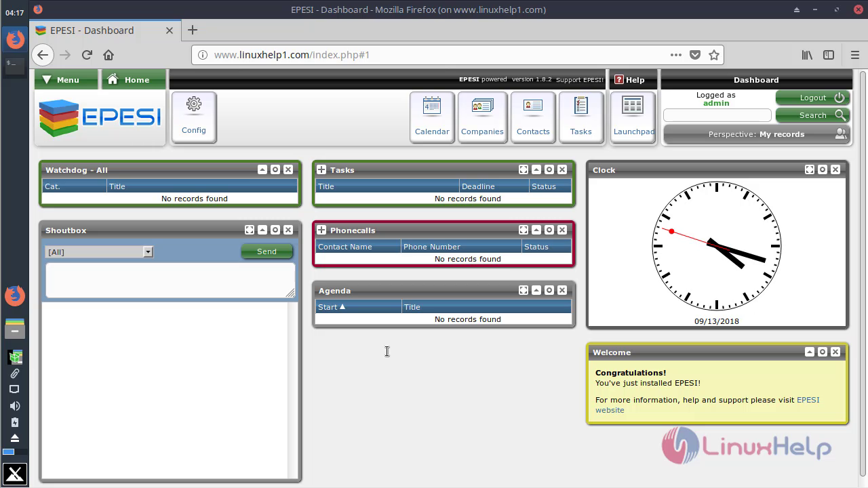Sort Agenda by Start column
This screenshot has width=868, height=488.
358,307
